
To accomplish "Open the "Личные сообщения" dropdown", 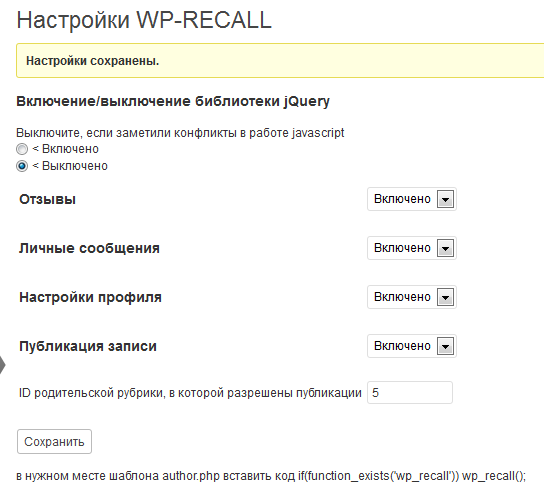I will click(412, 248).
